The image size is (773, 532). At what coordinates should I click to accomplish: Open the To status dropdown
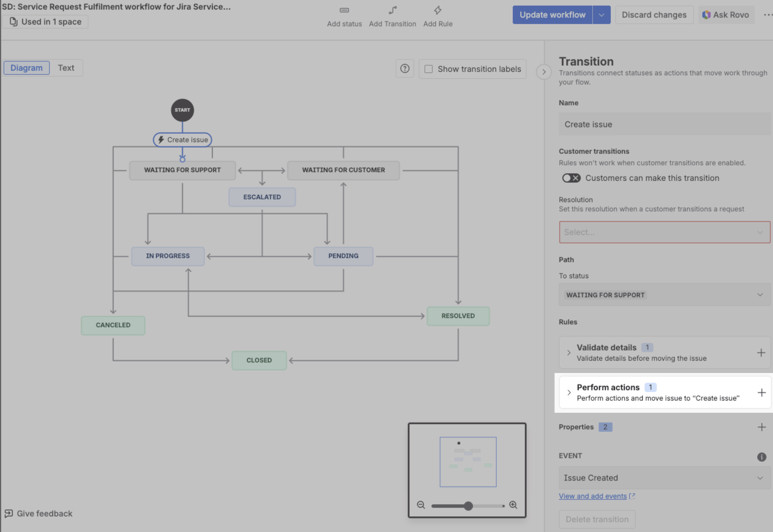pos(665,295)
